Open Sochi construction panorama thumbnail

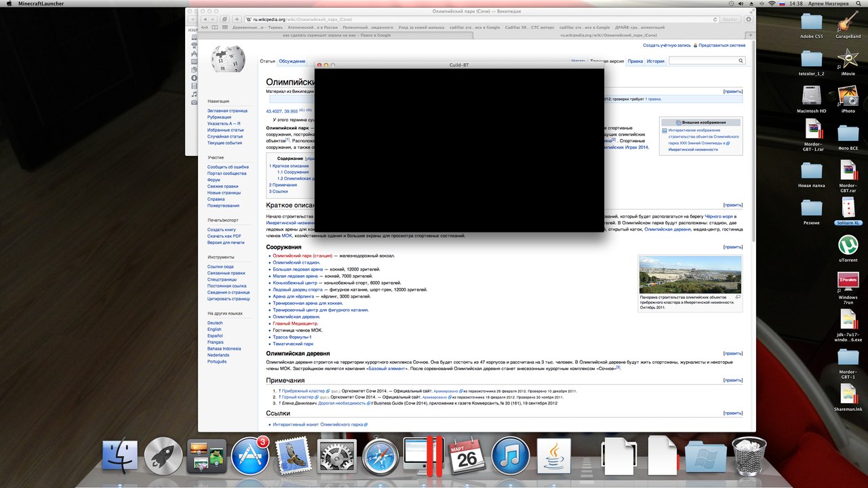[x=690, y=274]
